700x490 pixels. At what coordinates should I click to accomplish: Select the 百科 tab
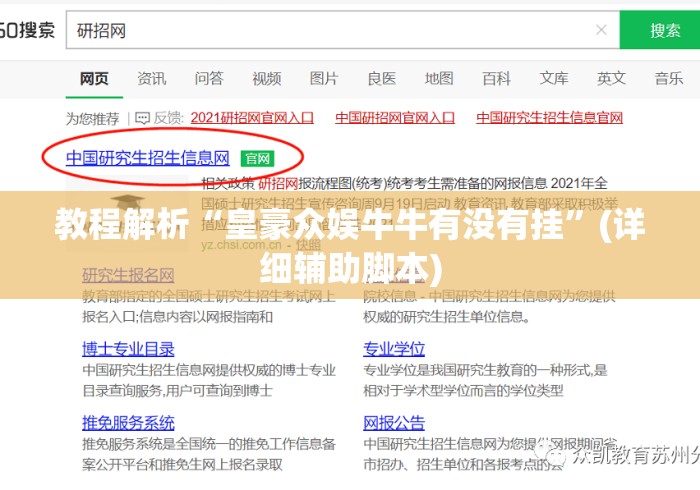tap(496, 79)
